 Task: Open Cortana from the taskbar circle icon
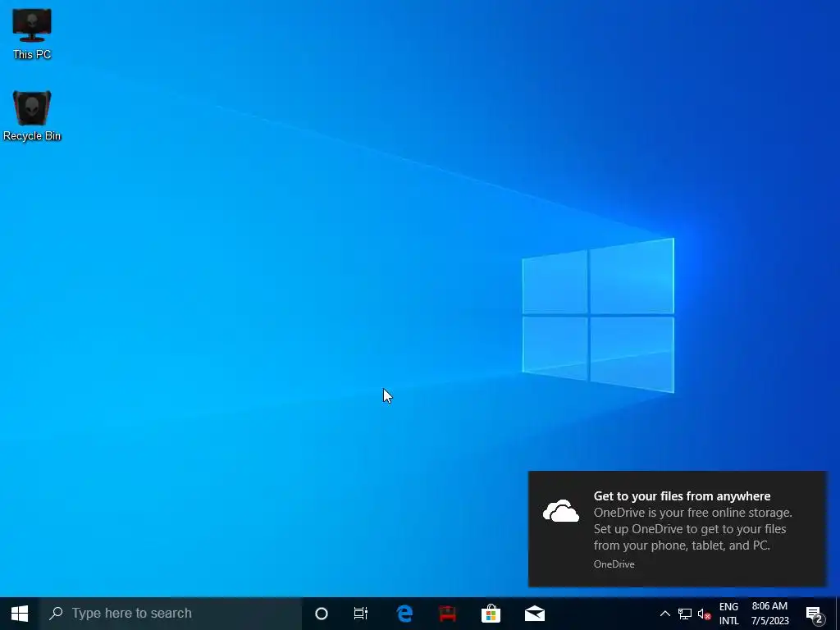click(322, 614)
